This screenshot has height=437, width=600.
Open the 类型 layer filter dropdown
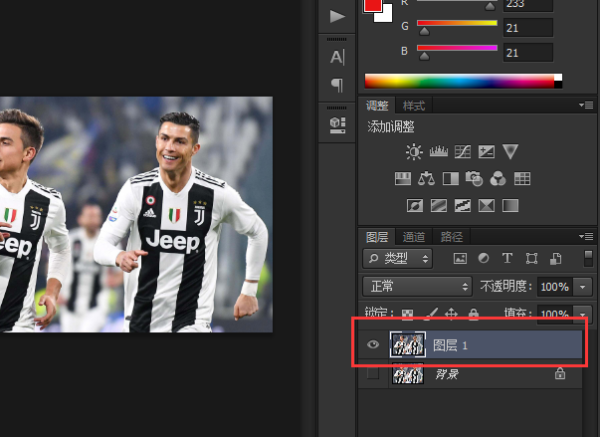click(399, 258)
